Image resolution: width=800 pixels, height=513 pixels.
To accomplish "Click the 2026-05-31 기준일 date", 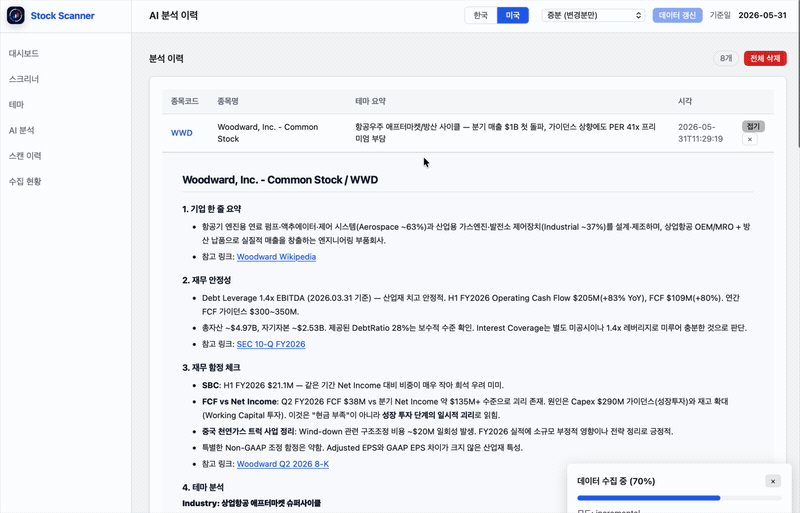I will [762, 15].
